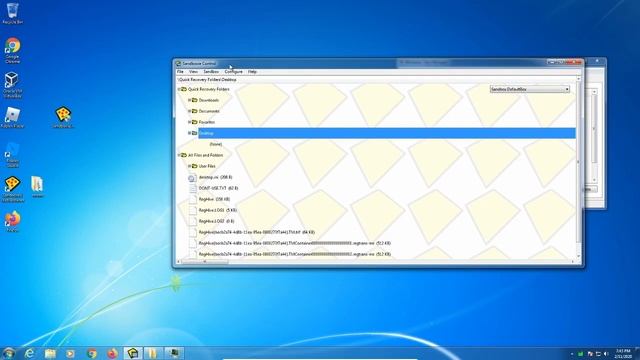Image resolution: width=640 pixels, height=360 pixels.
Task: Select the Google Chrome desktop shortcut
Action: pyautogui.click(x=12, y=51)
